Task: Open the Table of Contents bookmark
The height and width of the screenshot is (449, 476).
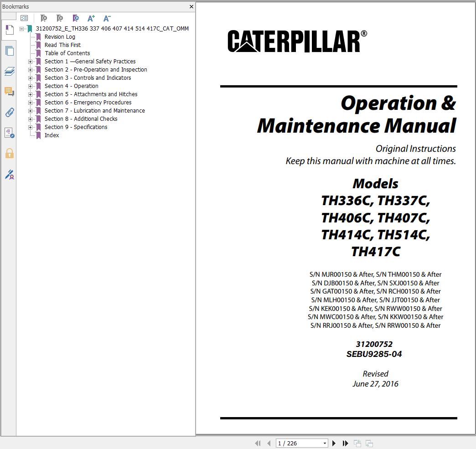Action: click(67, 53)
